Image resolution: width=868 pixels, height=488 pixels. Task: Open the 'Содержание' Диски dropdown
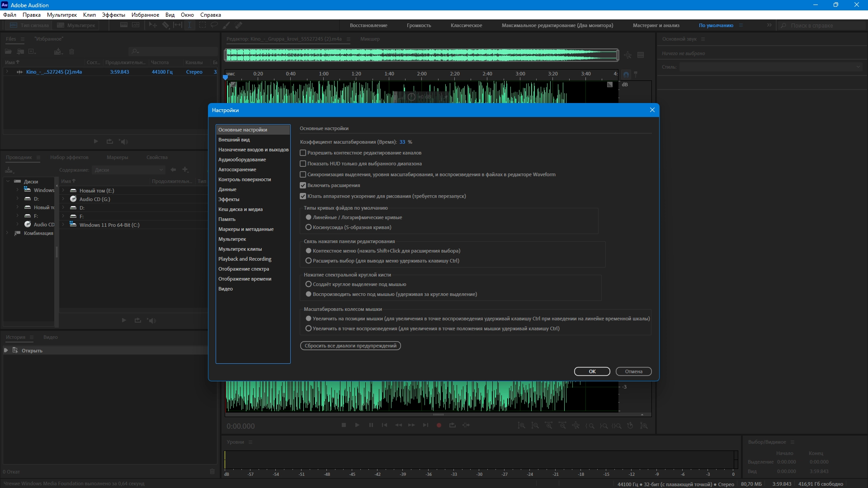point(129,170)
